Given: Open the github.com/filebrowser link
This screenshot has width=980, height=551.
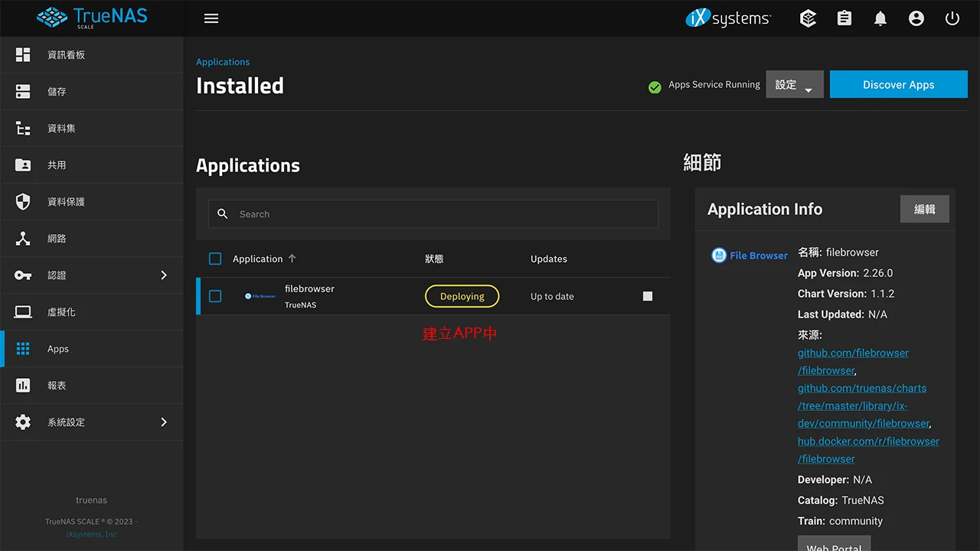Looking at the screenshot, I should (853, 353).
